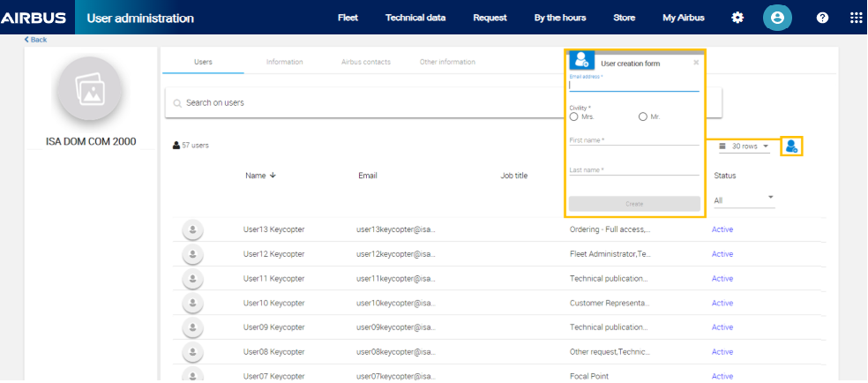This screenshot has width=868, height=383.
Task: Click the Name column sort arrow
Action: point(273,176)
